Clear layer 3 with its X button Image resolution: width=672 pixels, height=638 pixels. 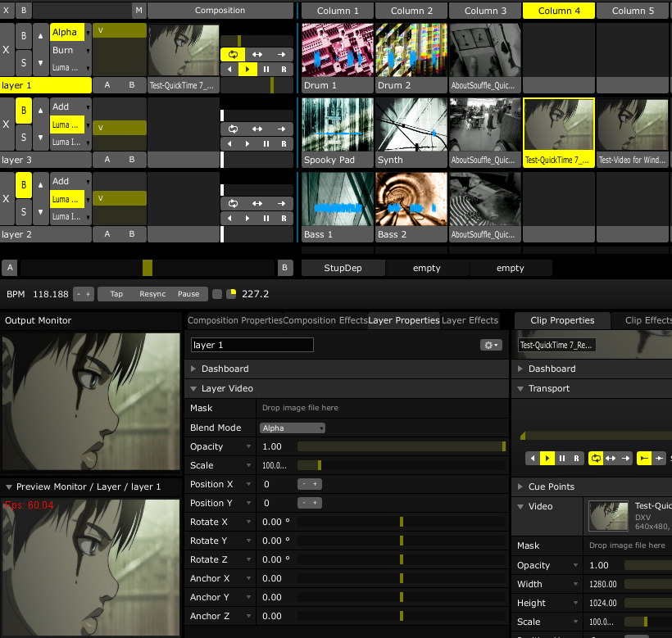(6, 124)
